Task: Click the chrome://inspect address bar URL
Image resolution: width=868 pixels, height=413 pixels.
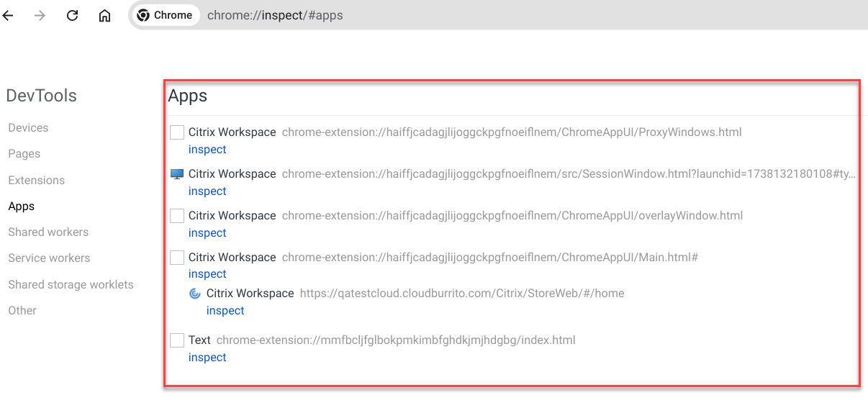Action: pos(275,15)
